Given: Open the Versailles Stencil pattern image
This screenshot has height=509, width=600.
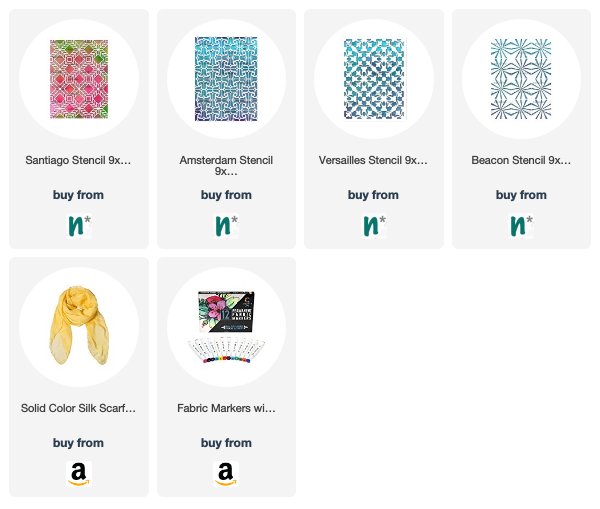Looking at the screenshot, I should coord(374,79).
